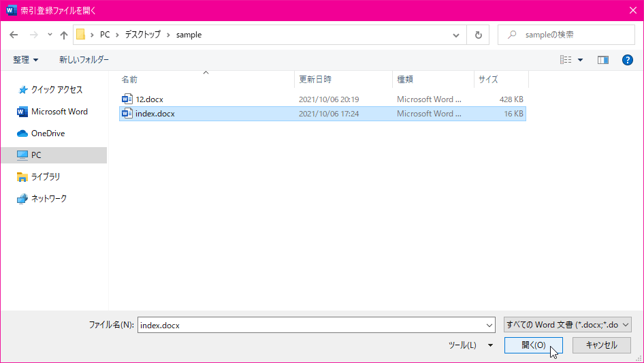Create a folder with 新しいフォルダー
The image size is (644, 363).
pyautogui.click(x=84, y=60)
